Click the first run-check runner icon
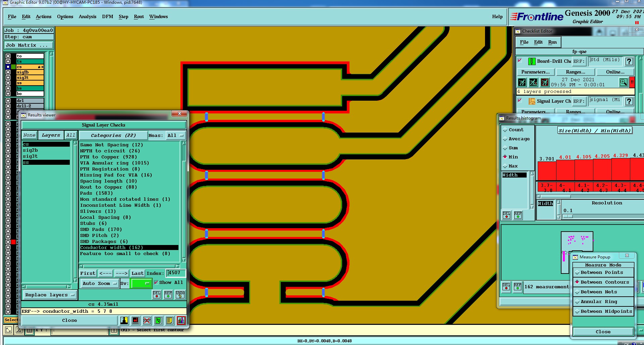Image resolution: width=644 pixels, height=345 pixels. coord(522,82)
